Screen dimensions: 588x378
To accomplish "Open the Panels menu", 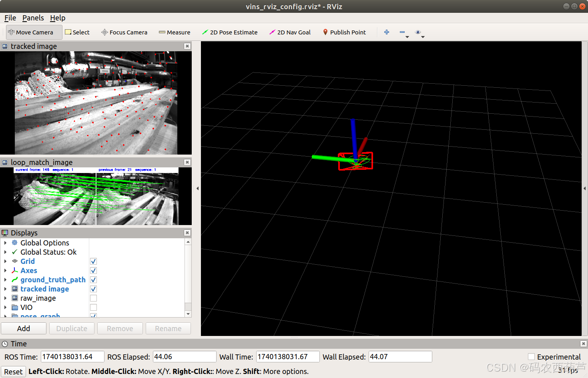I will coord(33,18).
